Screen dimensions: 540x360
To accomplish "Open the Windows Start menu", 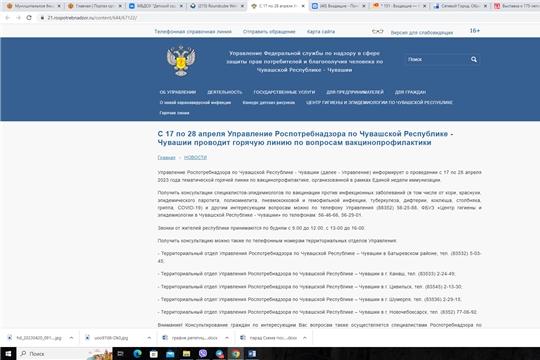I will point(8,354).
